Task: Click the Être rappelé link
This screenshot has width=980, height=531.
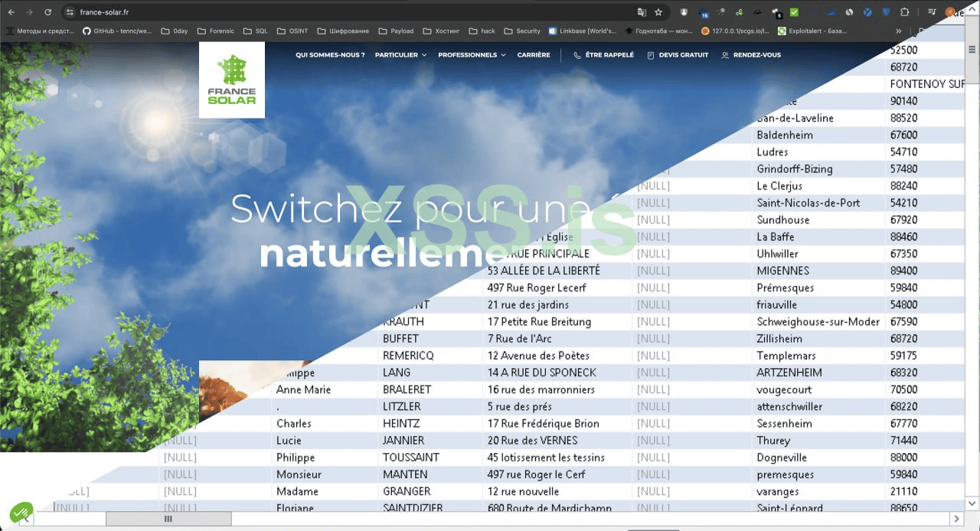Action: [x=609, y=55]
